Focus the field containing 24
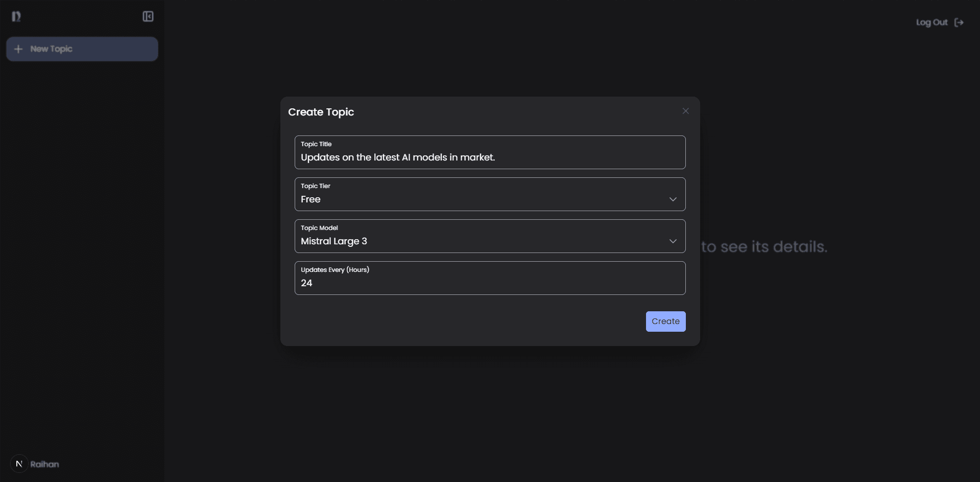The image size is (980, 482). (x=490, y=283)
